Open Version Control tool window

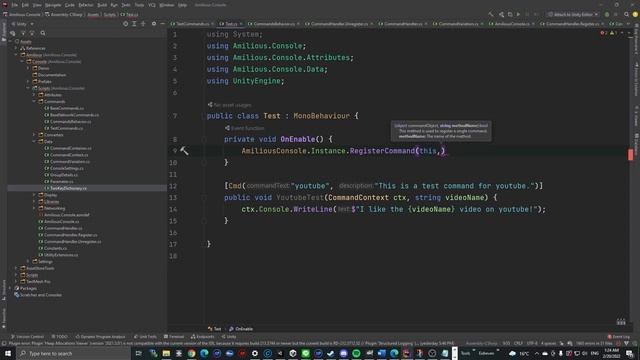[x=27, y=337]
